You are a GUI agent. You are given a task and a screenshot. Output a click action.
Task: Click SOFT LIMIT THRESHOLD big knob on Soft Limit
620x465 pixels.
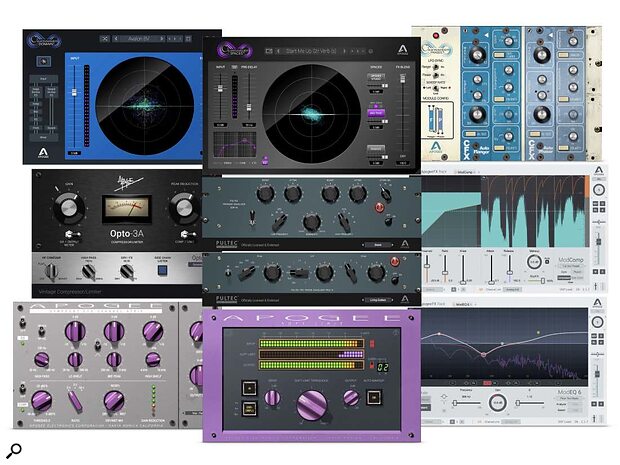[x=312, y=405]
